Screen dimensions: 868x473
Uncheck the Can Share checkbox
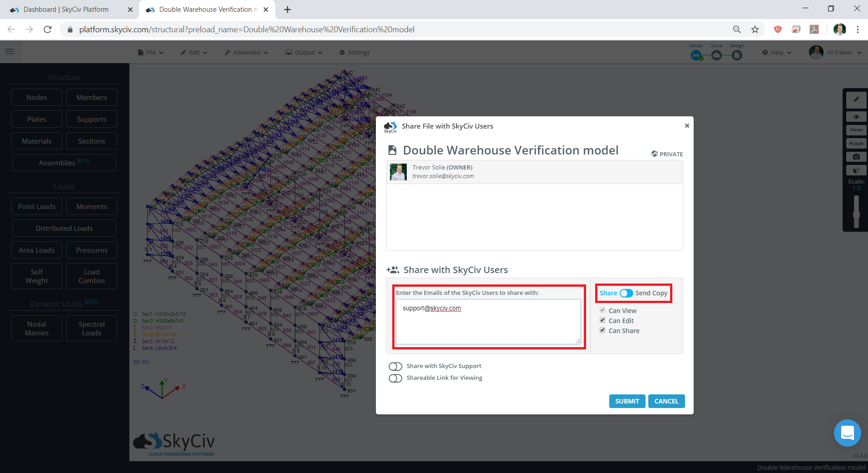[602, 330]
